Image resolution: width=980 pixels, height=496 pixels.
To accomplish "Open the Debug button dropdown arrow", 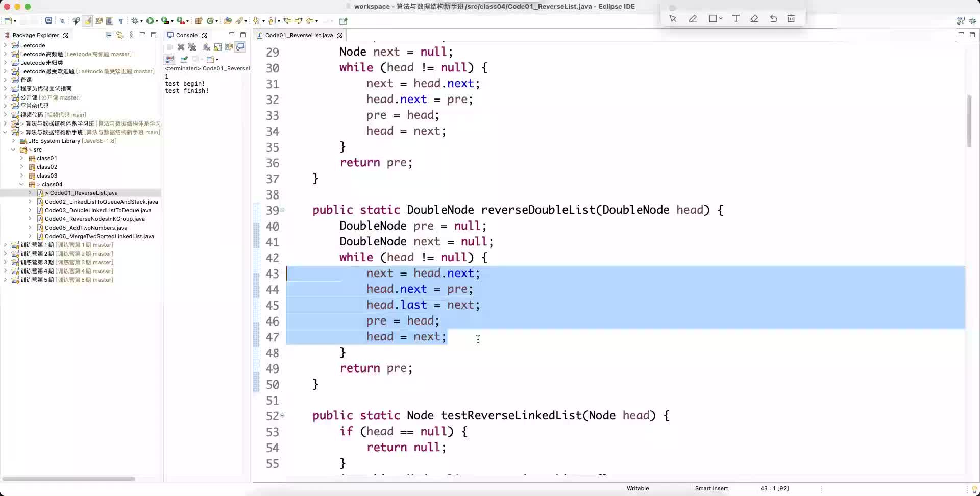I will point(142,21).
